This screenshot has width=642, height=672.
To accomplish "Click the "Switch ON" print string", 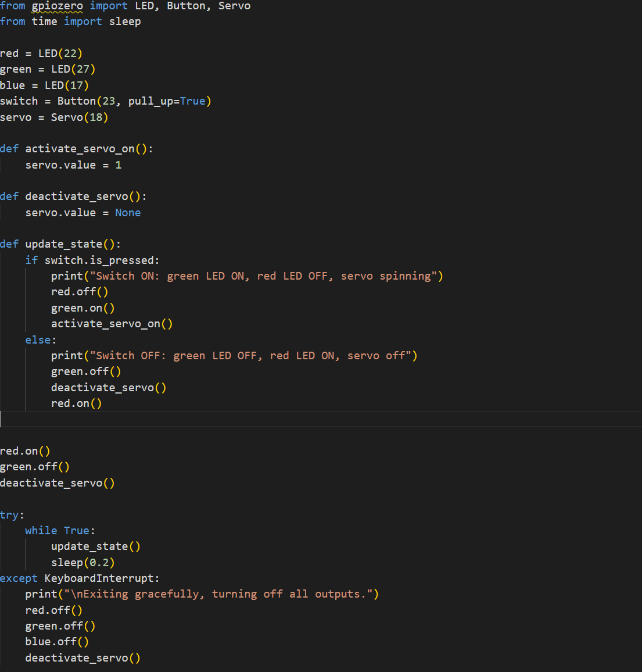I will (x=263, y=276).
